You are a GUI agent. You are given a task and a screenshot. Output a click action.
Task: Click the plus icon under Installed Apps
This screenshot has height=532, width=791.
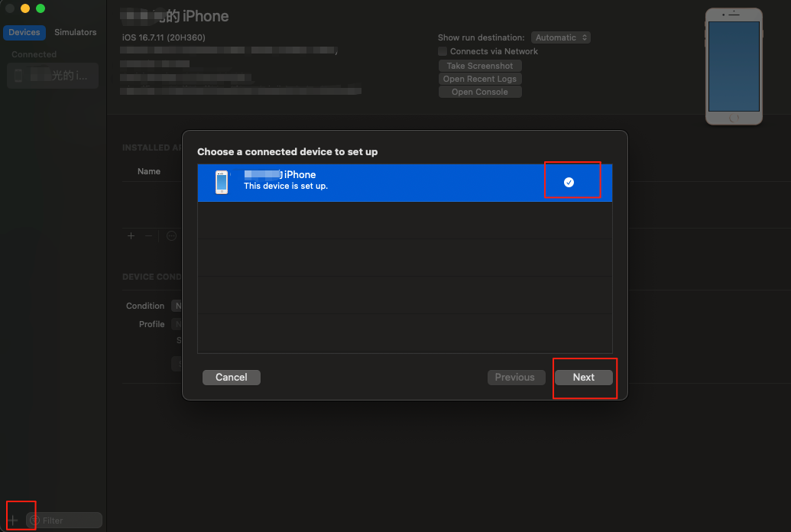pyautogui.click(x=131, y=236)
